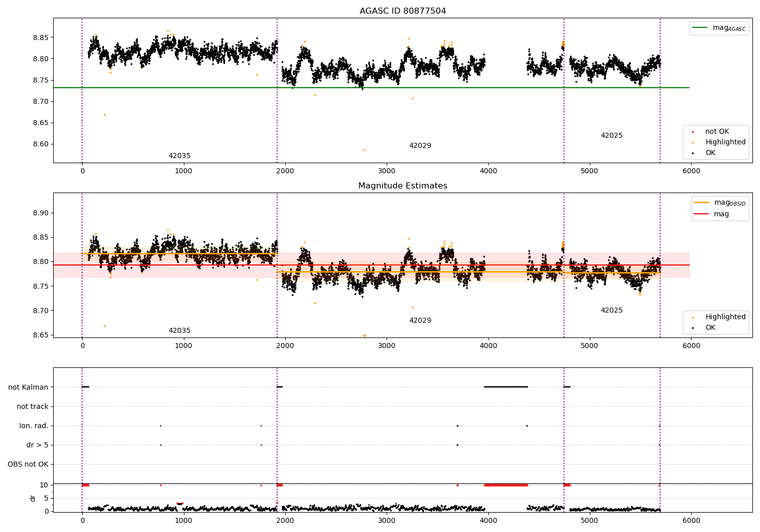This screenshot has height=532, width=760.
Task: Click the 10 tick on the dr axis
Action: 44,485
